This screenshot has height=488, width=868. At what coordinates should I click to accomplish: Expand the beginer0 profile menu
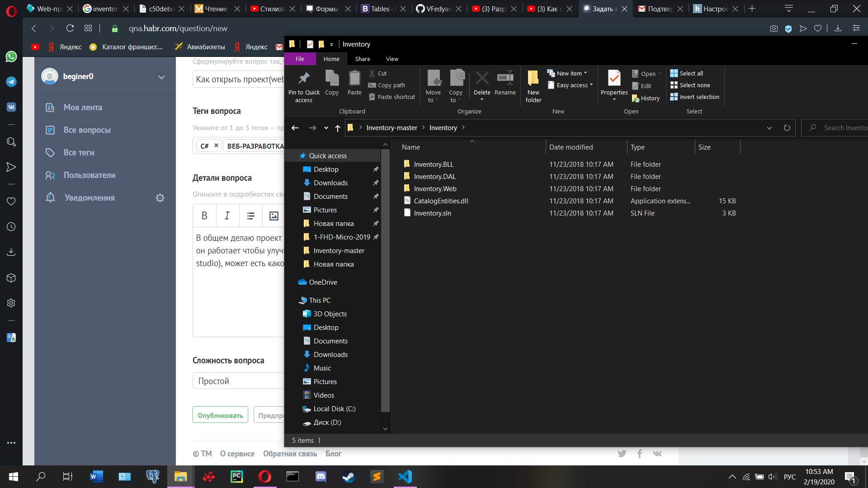coord(161,77)
